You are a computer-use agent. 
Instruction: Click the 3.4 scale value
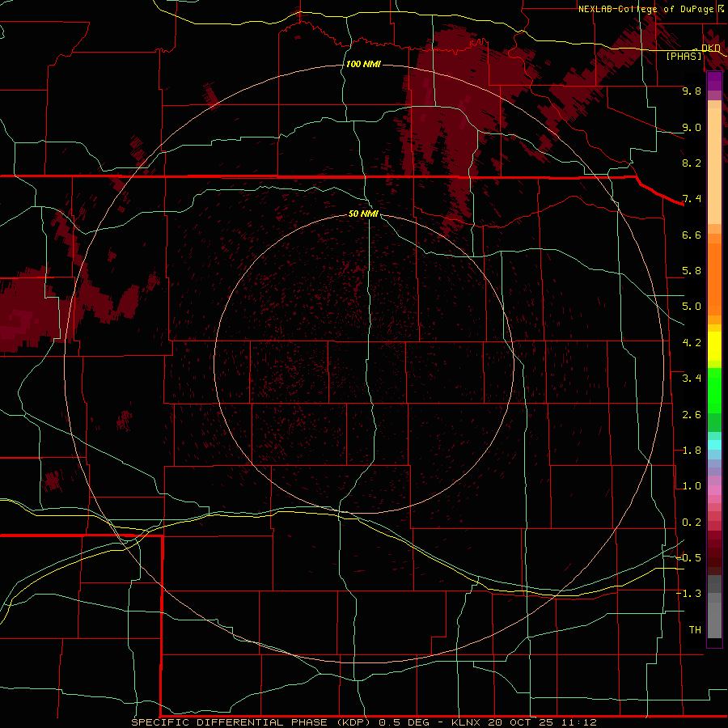692,379
